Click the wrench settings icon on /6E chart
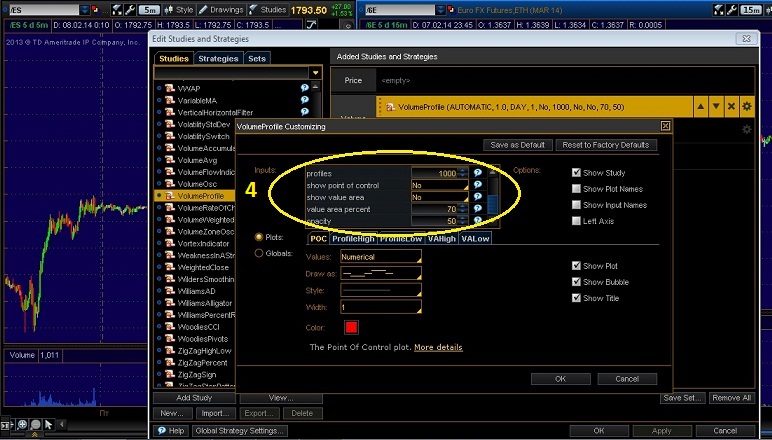This screenshot has width=772, height=440. 733,9
